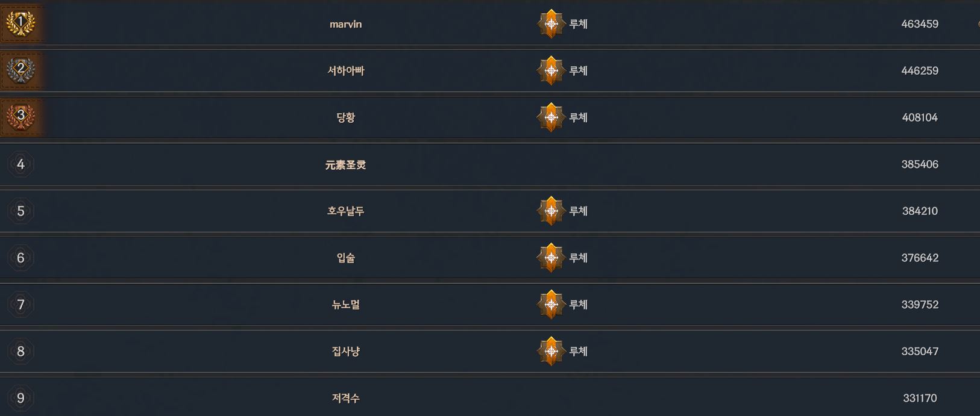Click the class emblem in 호우날두's row
Screen dimensions: 980x416
click(550, 211)
